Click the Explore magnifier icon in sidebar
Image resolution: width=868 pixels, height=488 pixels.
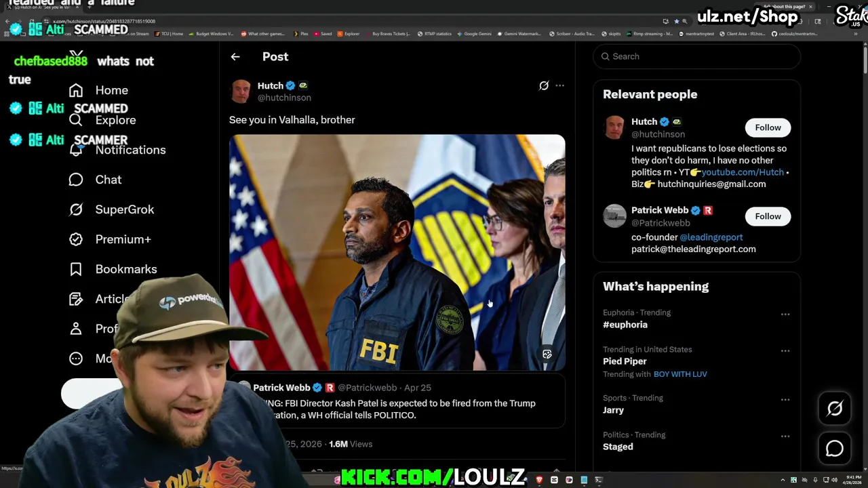pyautogui.click(x=76, y=120)
